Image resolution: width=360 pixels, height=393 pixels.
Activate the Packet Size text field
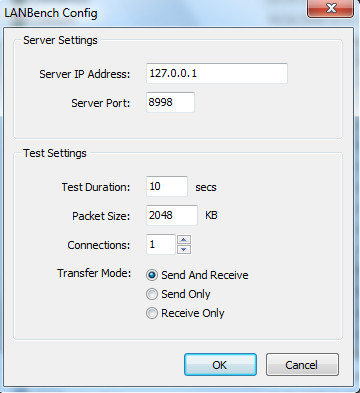(x=172, y=215)
